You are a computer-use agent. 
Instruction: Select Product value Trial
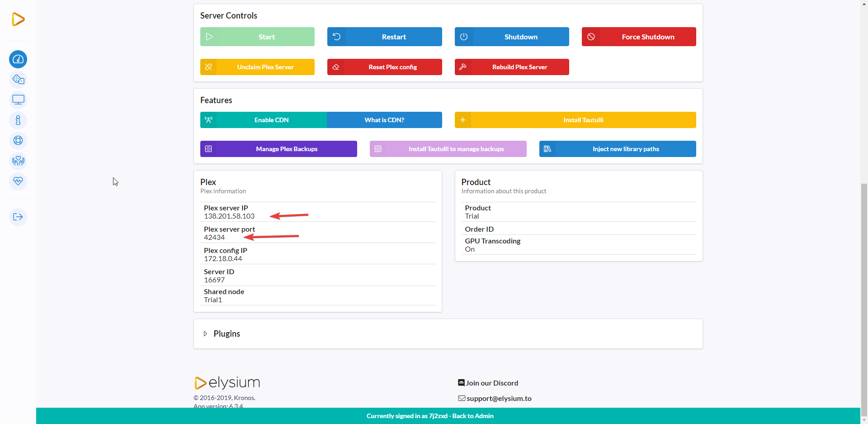tap(472, 216)
